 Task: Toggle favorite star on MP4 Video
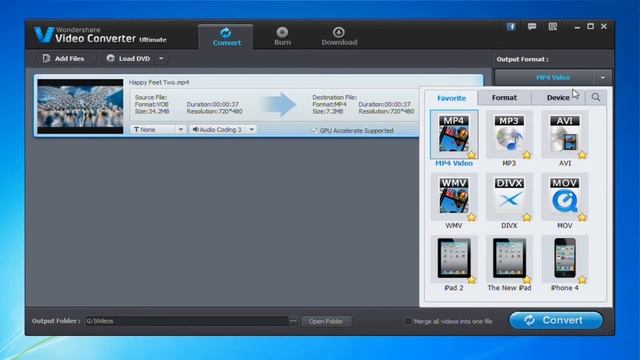[472, 155]
